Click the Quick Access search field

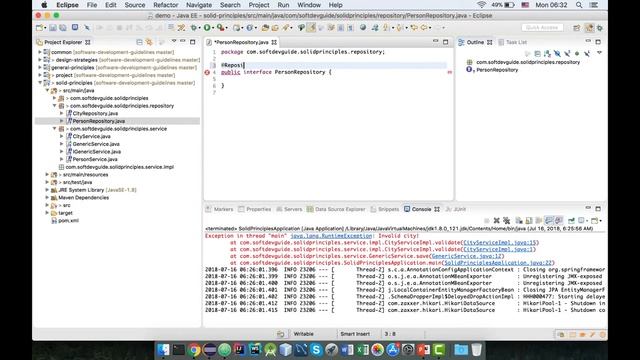pyautogui.click(x=542, y=27)
